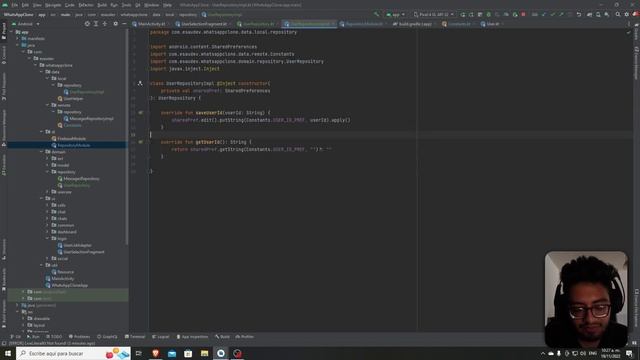The width and height of the screenshot is (640, 360).
Task: Click Windows taskbar search box
Action: point(73,353)
